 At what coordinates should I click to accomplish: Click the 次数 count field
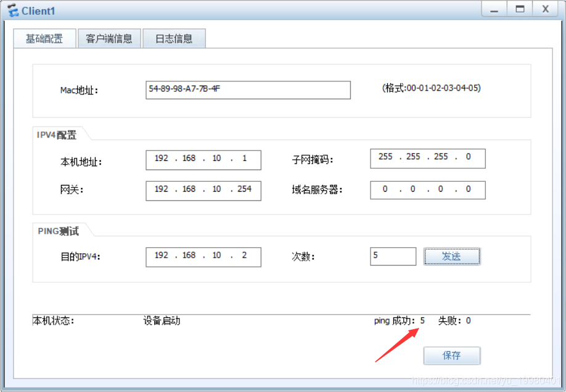pos(393,256)
